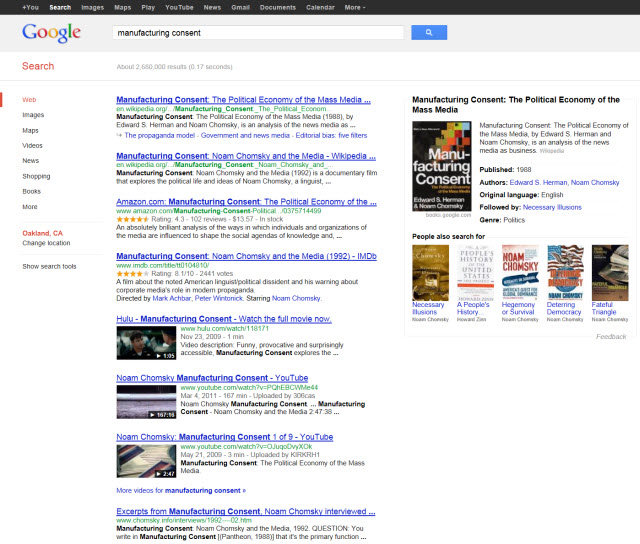Focus the search box with manufacturing consent
Viewport: 640px width, 544px height.
258,33
